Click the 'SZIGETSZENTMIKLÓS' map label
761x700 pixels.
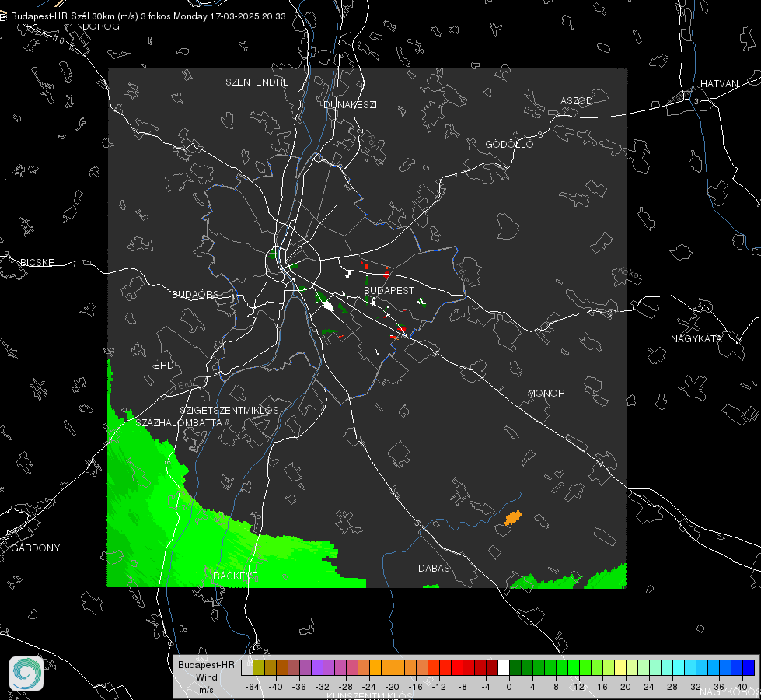point(229,411)
